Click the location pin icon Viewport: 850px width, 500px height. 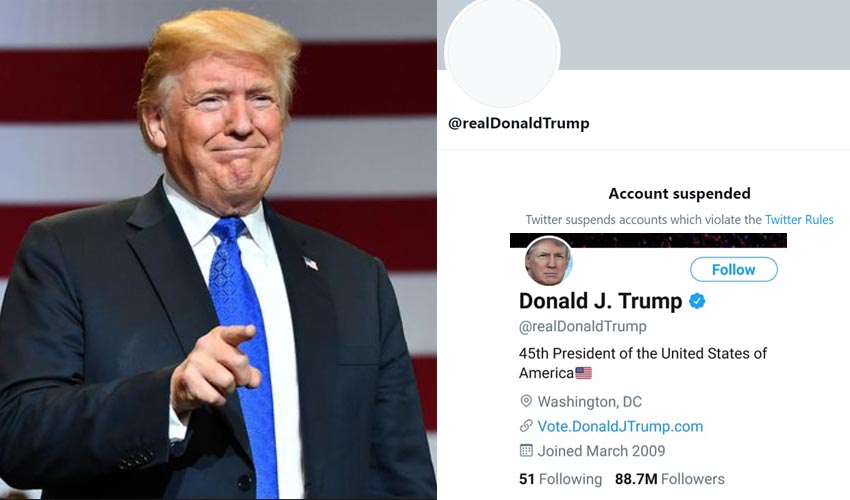point(526,401)
